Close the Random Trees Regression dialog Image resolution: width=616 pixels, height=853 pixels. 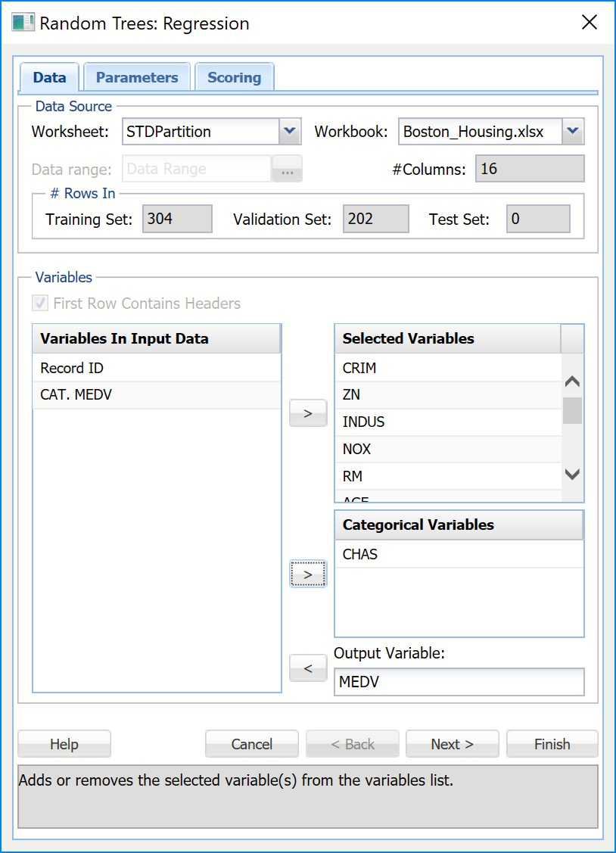coord(589,22)
